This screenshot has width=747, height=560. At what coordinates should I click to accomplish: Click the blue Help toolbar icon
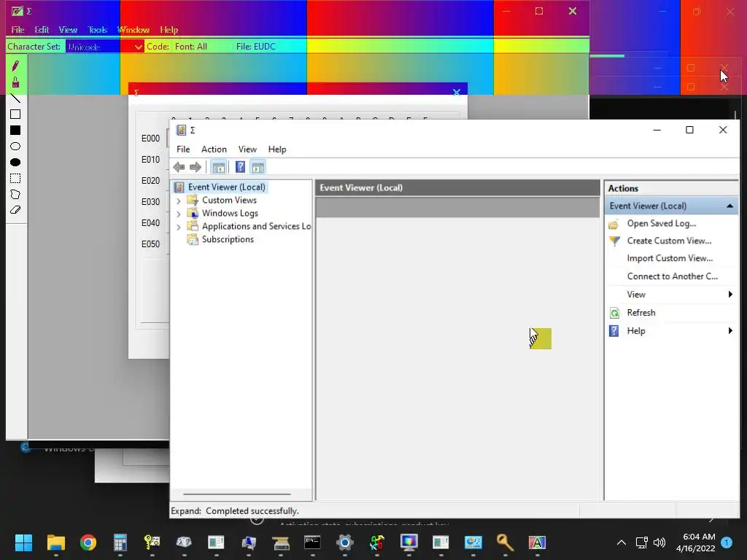[x=240, y=167]
